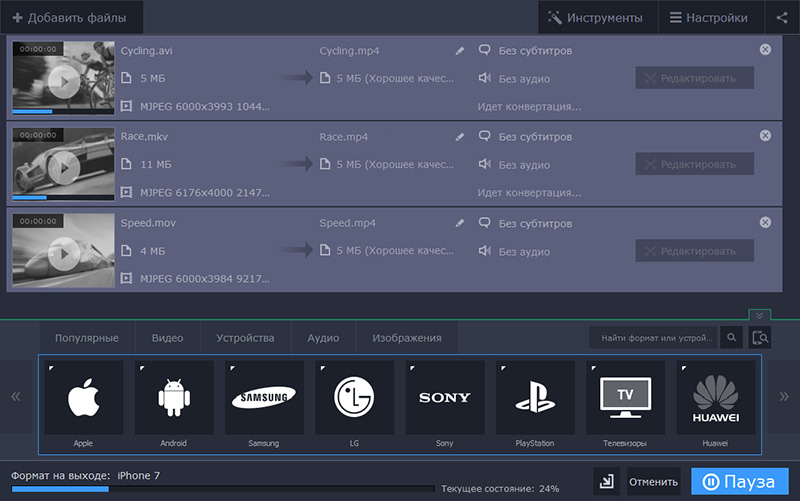Remove Cycling.avi from the list
Screen dimensions: 800x501
(765, 49)
